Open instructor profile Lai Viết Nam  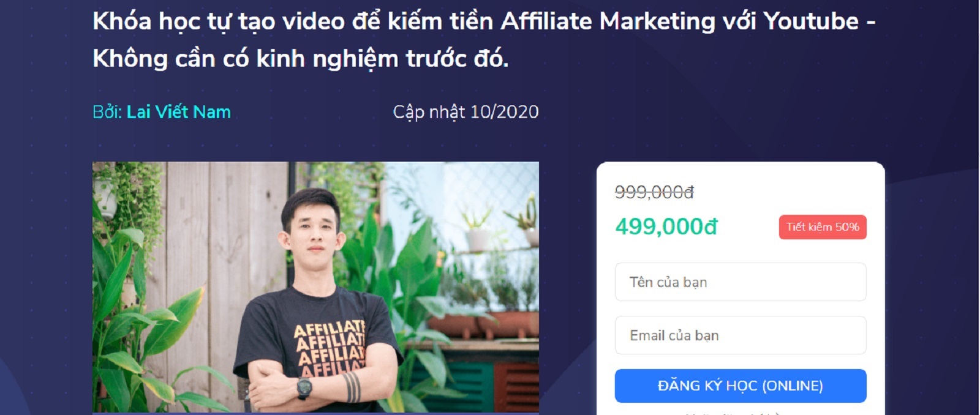pos(178,112)
